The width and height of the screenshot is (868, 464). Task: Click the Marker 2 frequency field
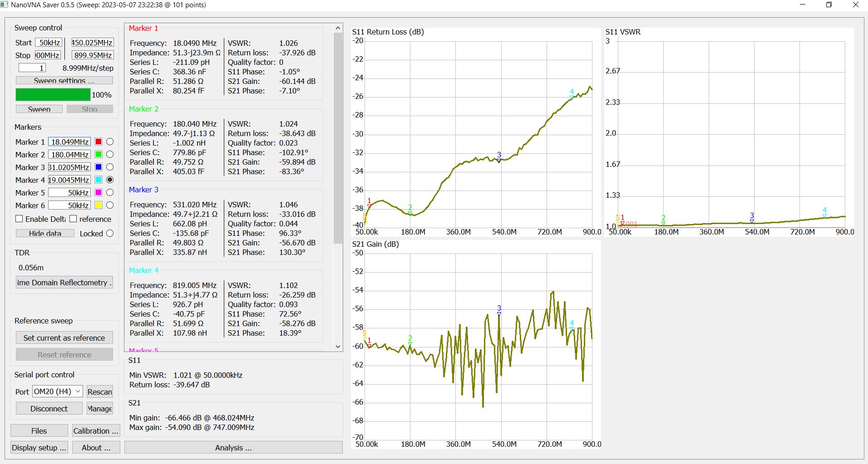pos(69,155)
